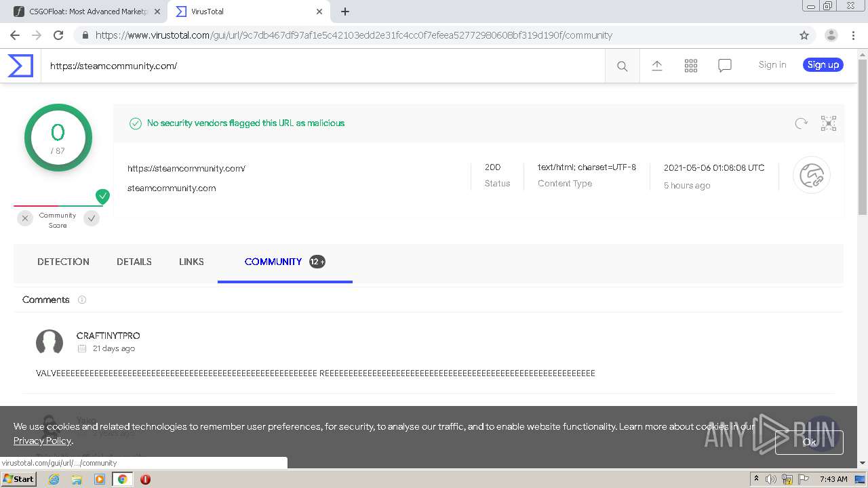The width and height of the screenshot is (868, 488).
Task: Open File Explorer from the taskbar
Action: coord(77,479)
